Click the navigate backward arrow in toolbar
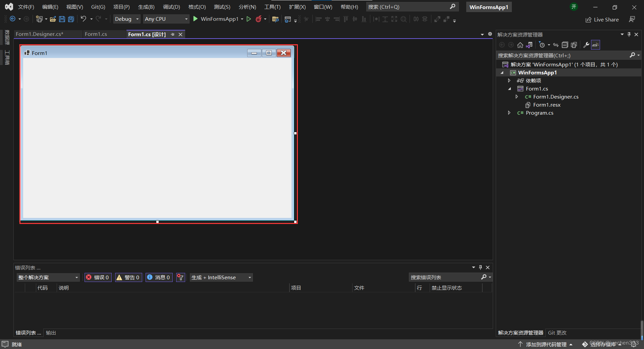Screen dimensions: 644x349 pos(12,19)
